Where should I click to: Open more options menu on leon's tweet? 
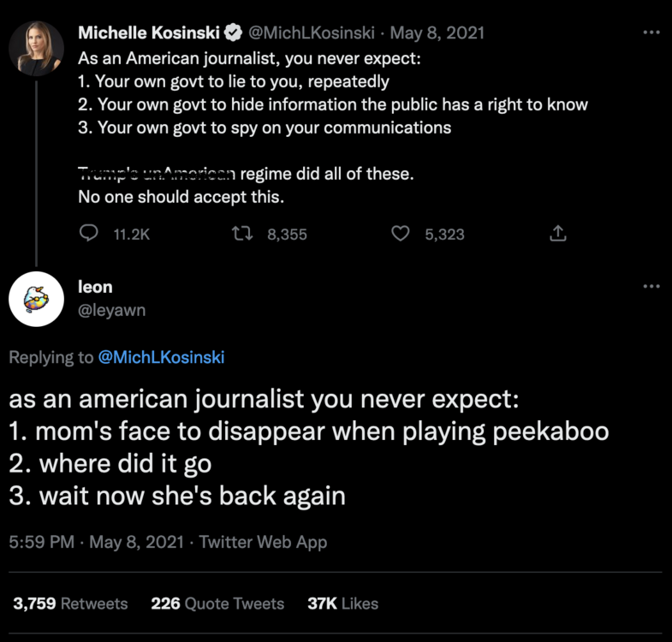pyautogui.click(x=651, y=286)
